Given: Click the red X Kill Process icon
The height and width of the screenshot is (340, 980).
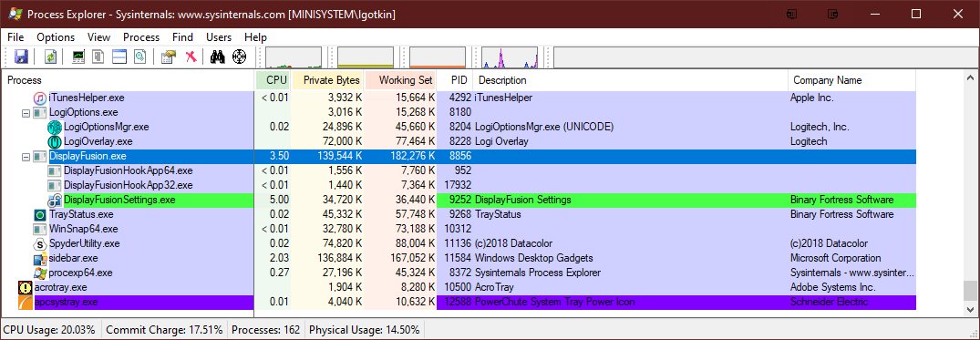Looking at the screenshot, I should pyautogui.click(x=191, y=57).
